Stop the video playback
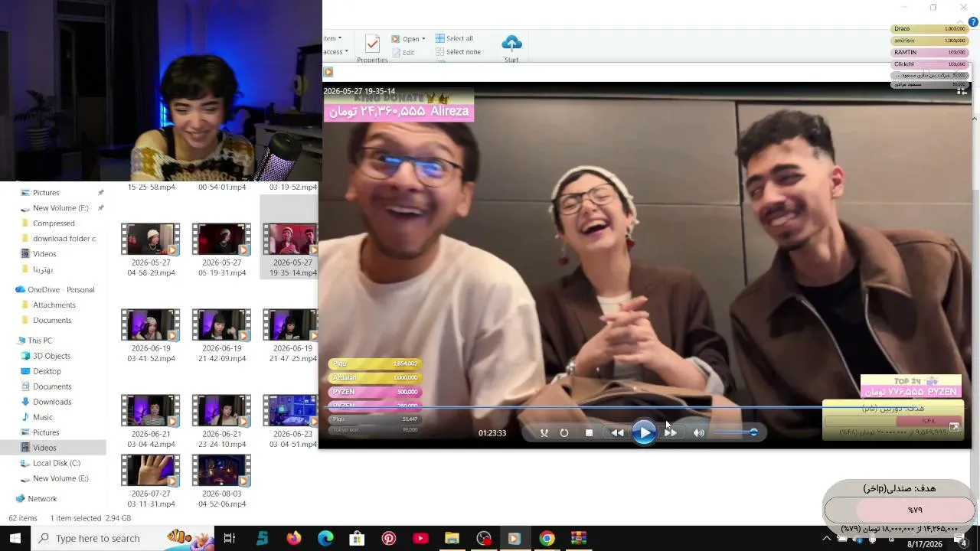Viewport: 980px width, 551px height. [x=589, y=433]
